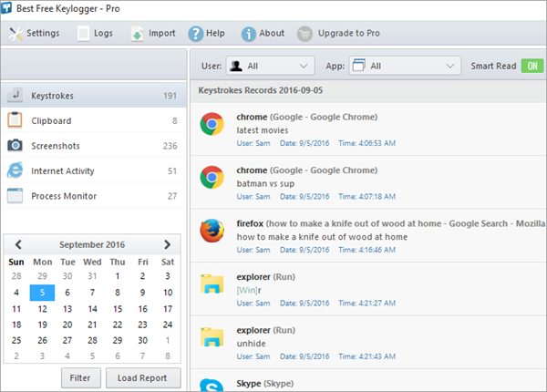Click 'batman vs sup' keystroke text
The height and width of the screenshot is (392, 547).
point(265,183)
